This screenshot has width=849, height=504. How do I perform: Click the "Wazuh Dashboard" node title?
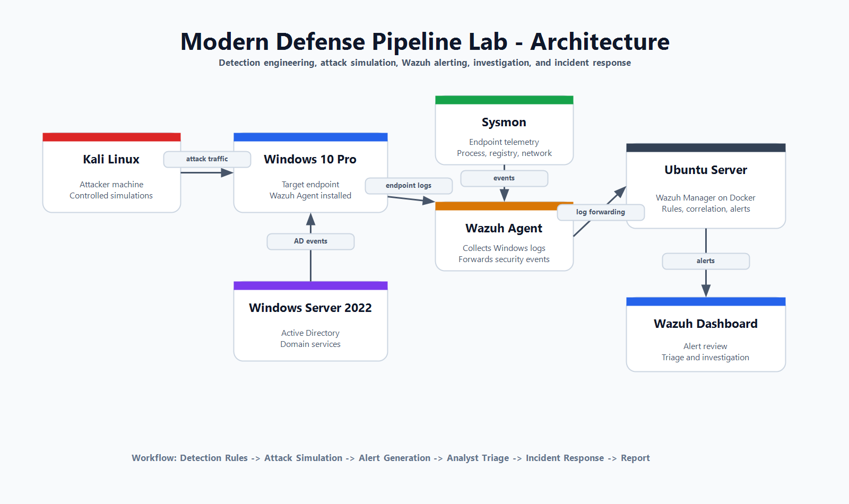706,324
